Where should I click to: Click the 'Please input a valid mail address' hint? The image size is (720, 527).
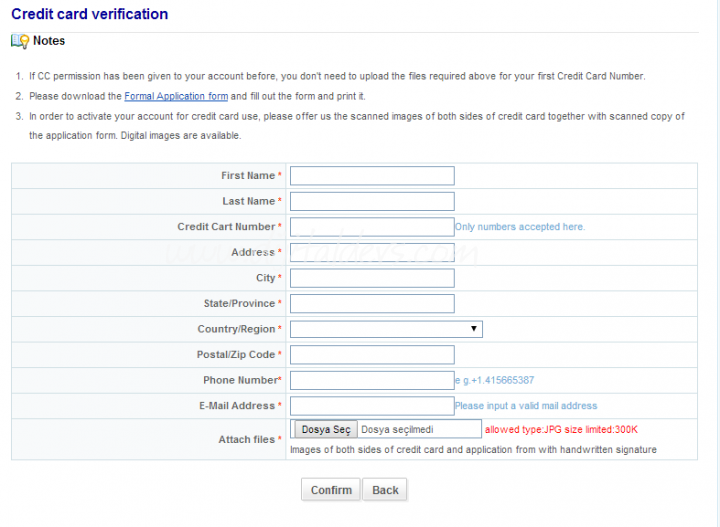(x=525, y=406)
